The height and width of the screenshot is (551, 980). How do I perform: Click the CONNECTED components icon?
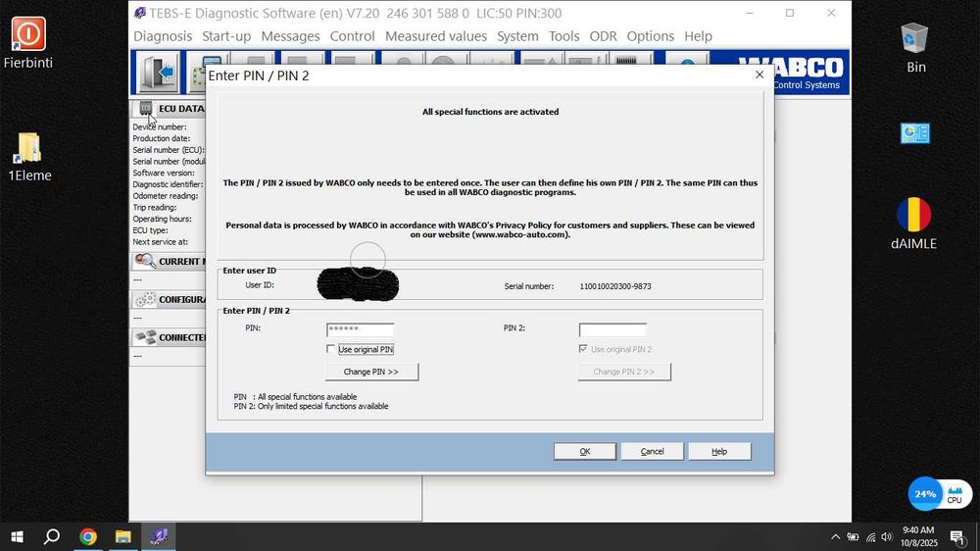(x=145, y=337)
